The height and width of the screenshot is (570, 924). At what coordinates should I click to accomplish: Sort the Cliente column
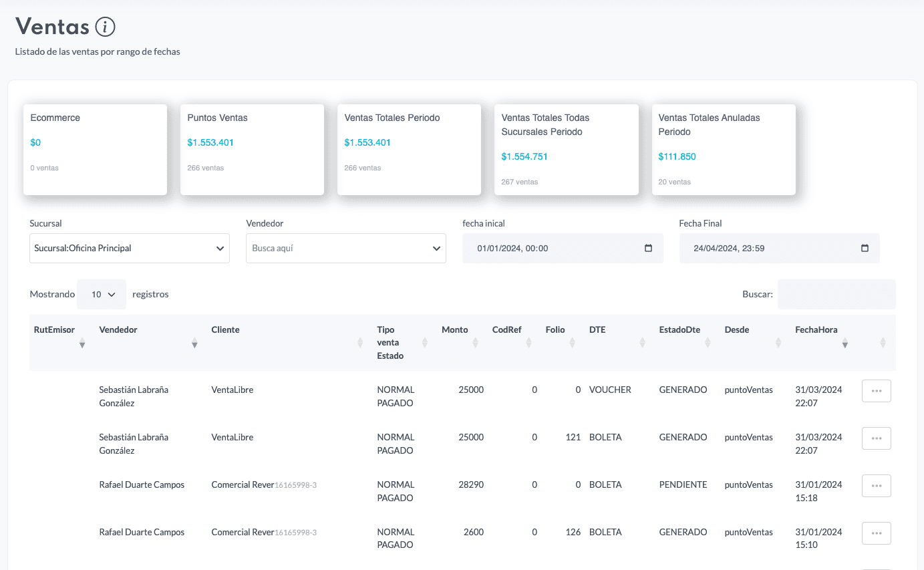[359, 342]
